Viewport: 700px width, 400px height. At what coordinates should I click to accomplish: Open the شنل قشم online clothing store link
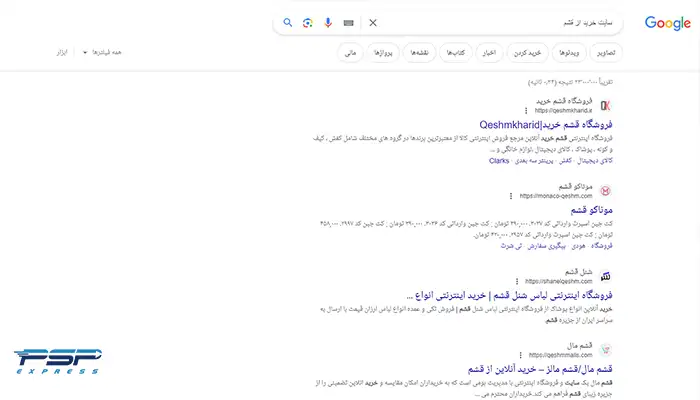point(509,295)
